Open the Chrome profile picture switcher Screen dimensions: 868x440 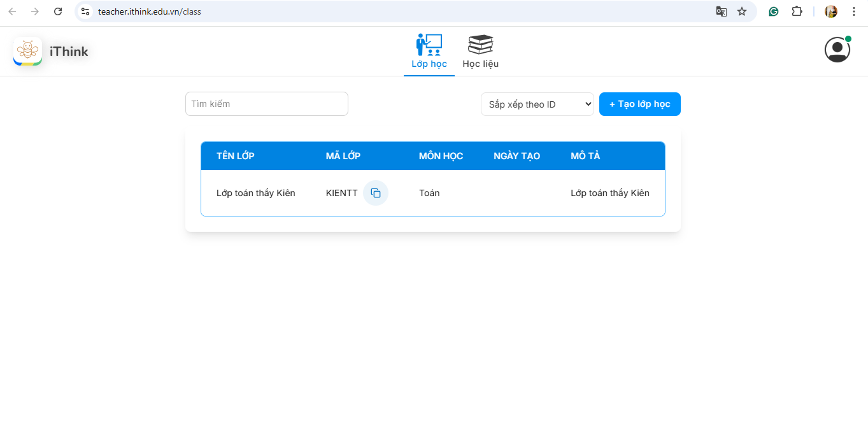coord(830,11)
